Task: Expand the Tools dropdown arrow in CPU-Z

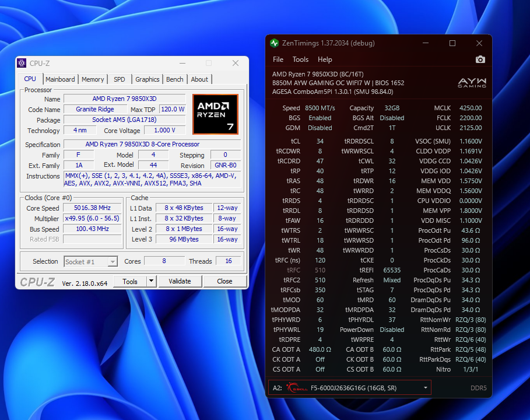Action: coord(151,281)
